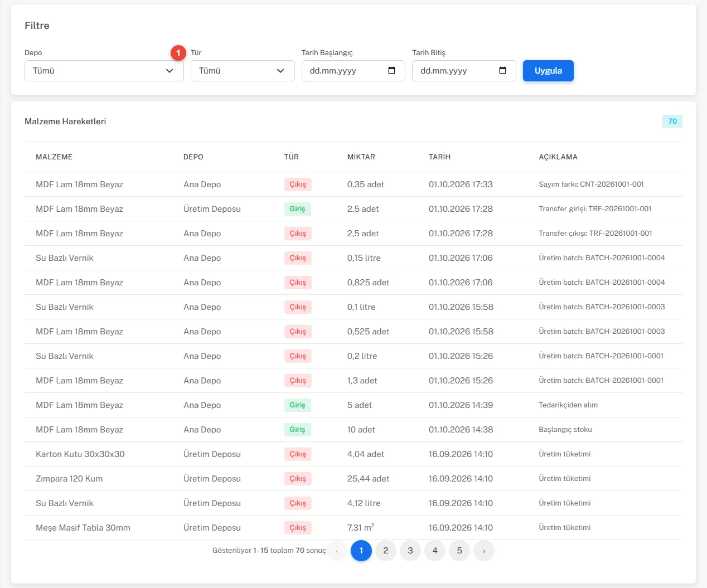Go to next page arrow
The width and height of the screenshot is (707, 588).
click(x=484, y=551)
